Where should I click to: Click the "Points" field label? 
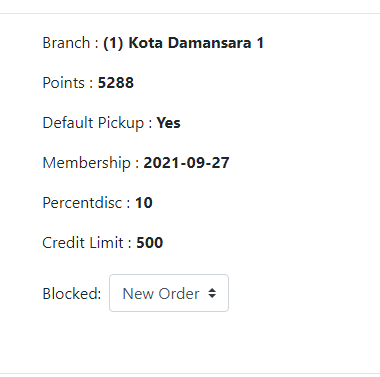click(x=63, y=83)
